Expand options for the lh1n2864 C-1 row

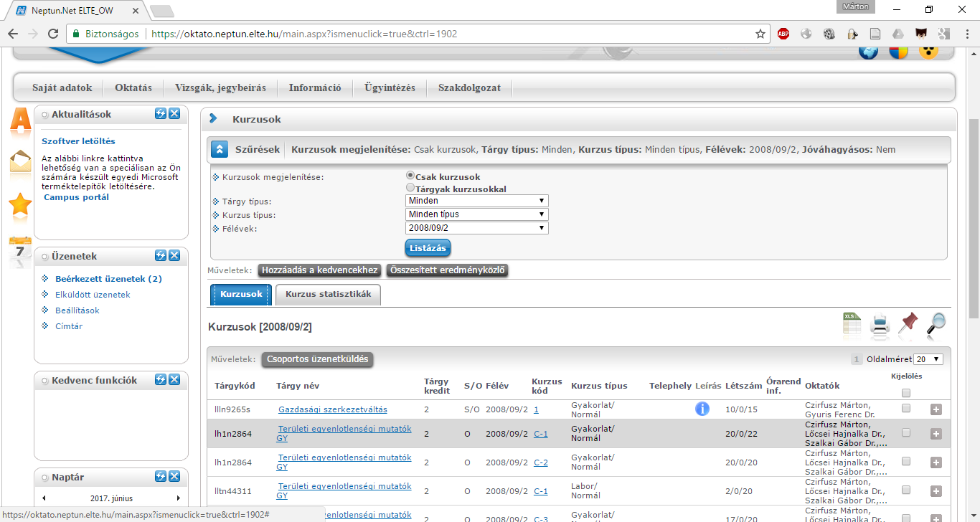coord(936,434)
